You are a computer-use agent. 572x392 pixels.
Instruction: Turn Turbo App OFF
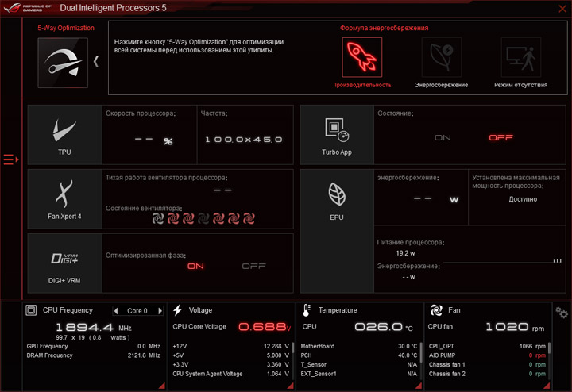pyautogui.click(x=500, y=138)
